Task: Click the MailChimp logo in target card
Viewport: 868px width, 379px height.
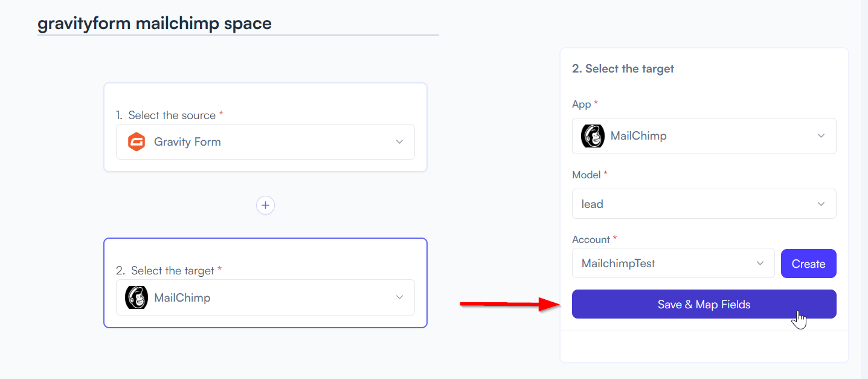Action: (137, 297)
